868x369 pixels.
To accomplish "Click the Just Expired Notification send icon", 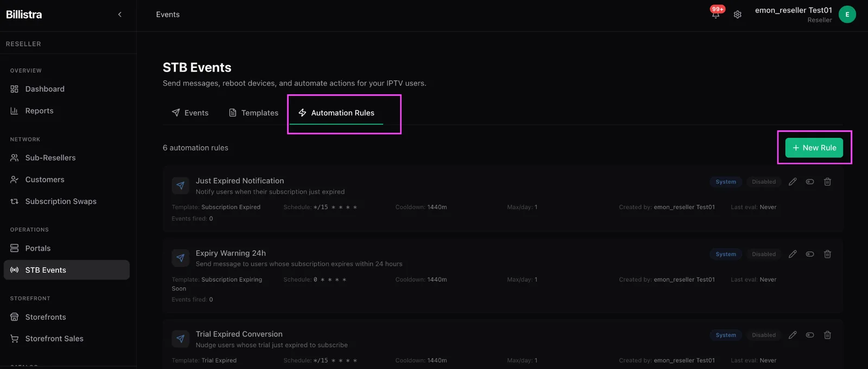I will coord(181,186).
